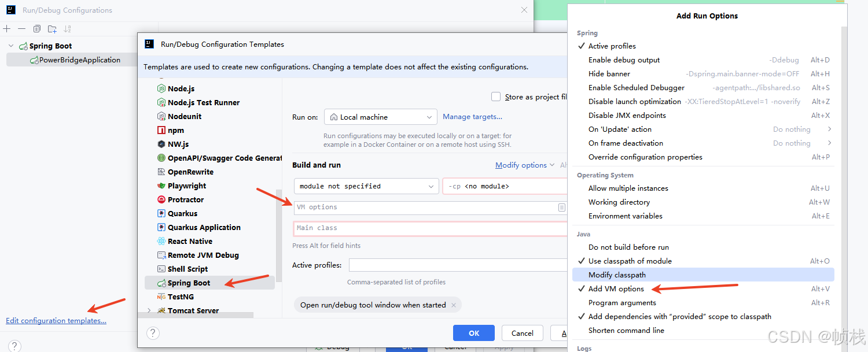Sort configurations alphabetically icon
This screenshot has height=352, width=868.
click(67, 29)
